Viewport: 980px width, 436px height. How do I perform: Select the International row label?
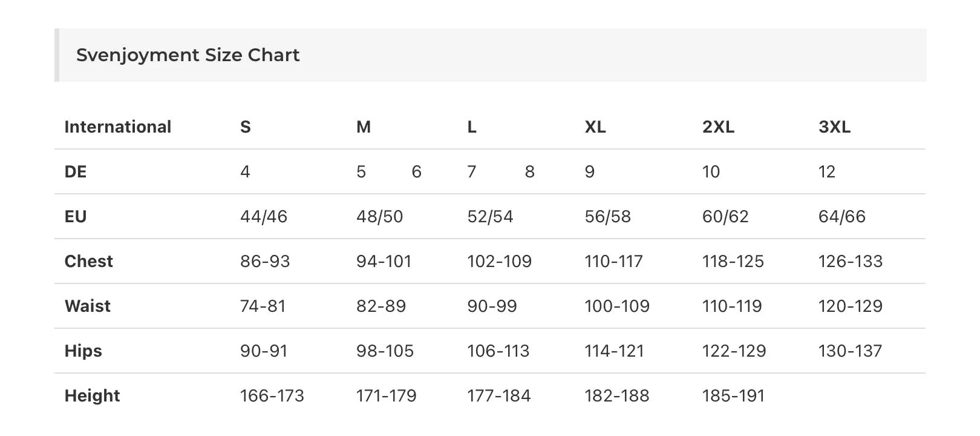pyautogui.click(x=118, y=127)
